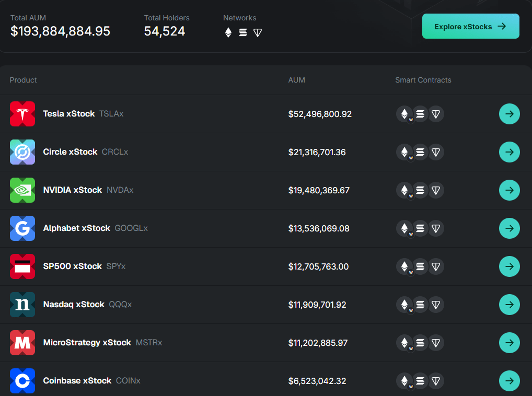Click the Solana icon under Networks
Viewport: 532px width, 396px height.
pos(242,32)
